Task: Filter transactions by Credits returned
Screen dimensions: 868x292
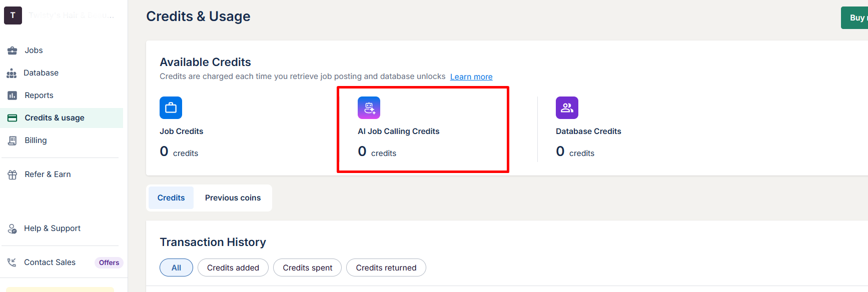Action: 386,267
